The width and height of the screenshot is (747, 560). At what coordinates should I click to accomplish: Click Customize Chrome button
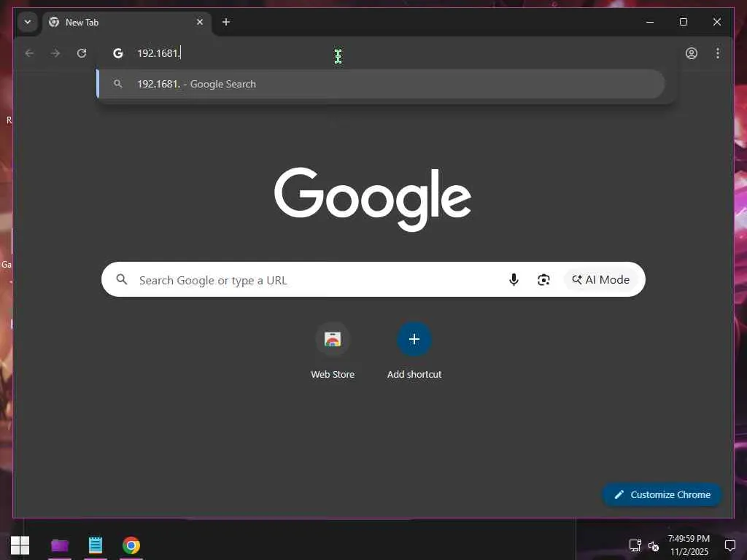662,495
